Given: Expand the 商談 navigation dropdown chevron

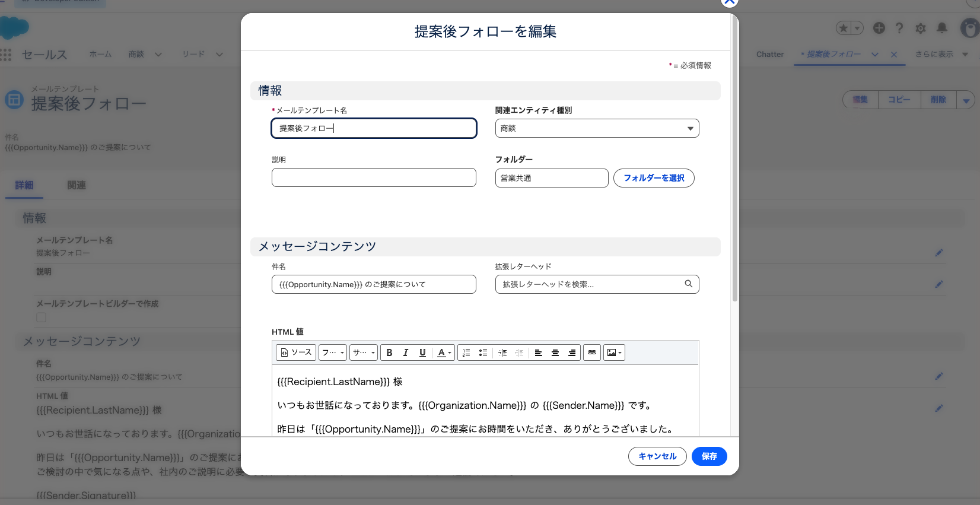Looking at the screenshot, I should pyautogui.click(x=158, y=55).
